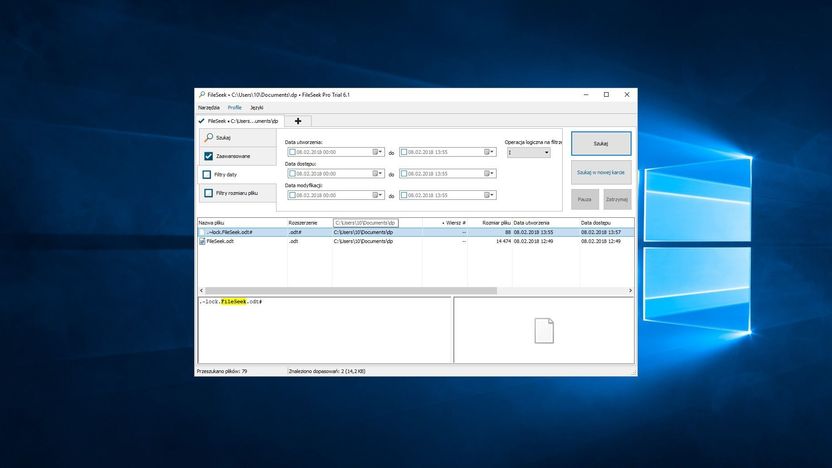Click creation date cell of .~lock.FileSeek.odt# row
832x468 pixels.
point(533,232)
